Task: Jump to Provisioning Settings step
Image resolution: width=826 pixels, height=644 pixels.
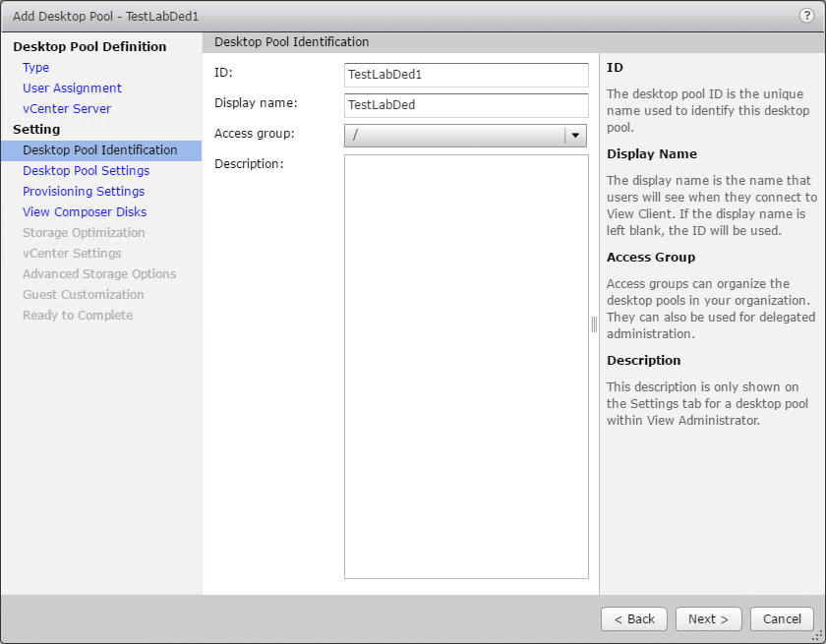Action: pyautogui.click(x=84, y=192)
